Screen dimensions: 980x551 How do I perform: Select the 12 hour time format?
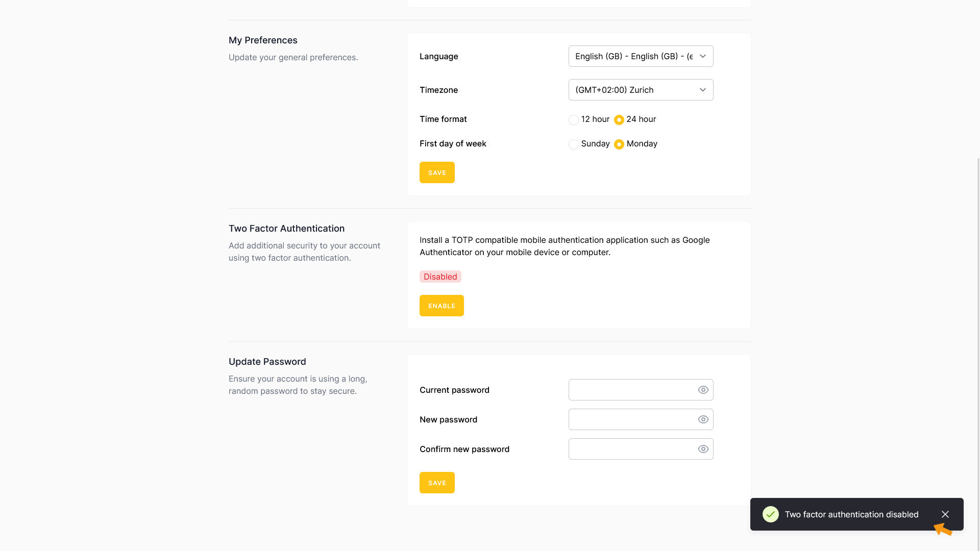(574, 120)
